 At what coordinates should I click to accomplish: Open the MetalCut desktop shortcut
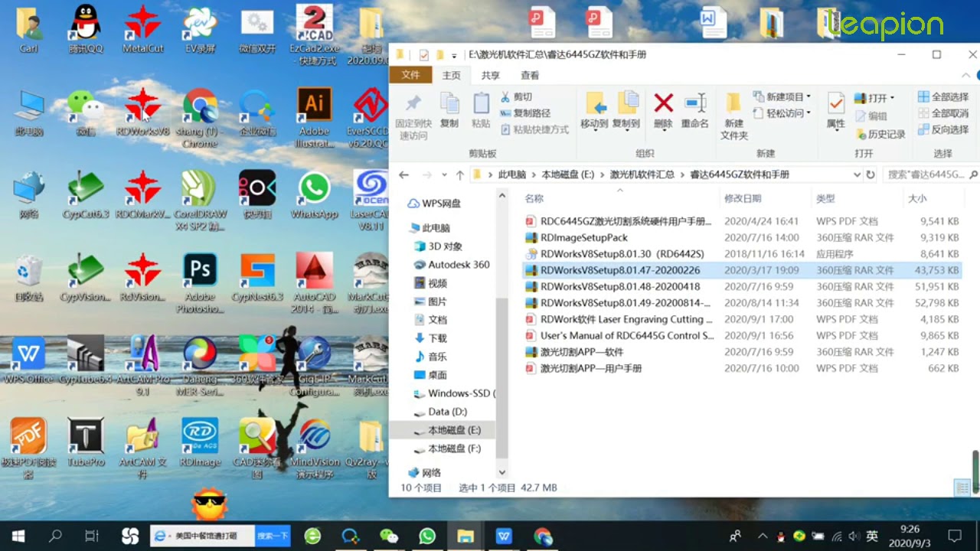[142, 29]
